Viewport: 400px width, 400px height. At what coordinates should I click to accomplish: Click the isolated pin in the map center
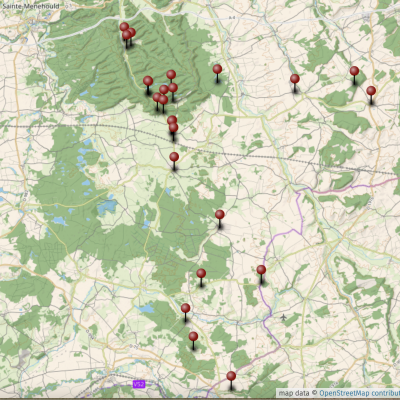pyautogui.click(x=220, y=214)
